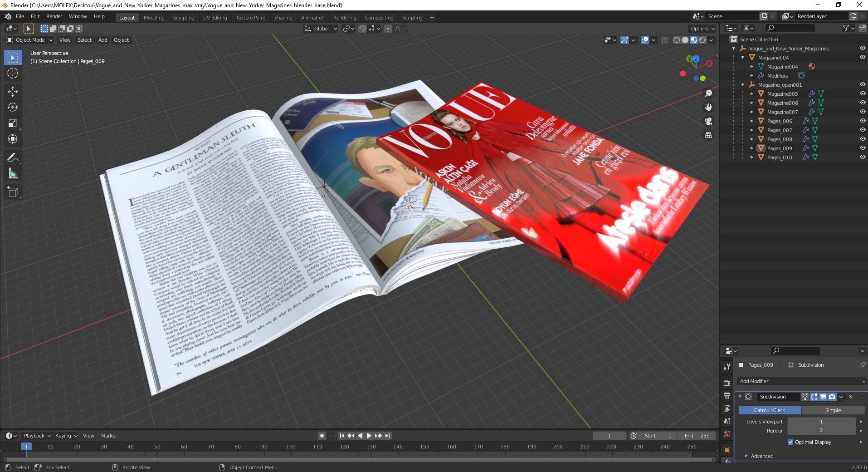Collapse the Magazine_open001 collection
The image size is (868, 472).
coord(742,84)
